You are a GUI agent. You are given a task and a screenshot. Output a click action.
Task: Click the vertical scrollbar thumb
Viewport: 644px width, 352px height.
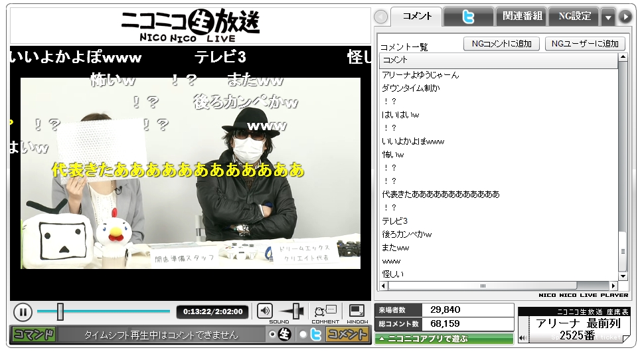(x=623, y=251)
